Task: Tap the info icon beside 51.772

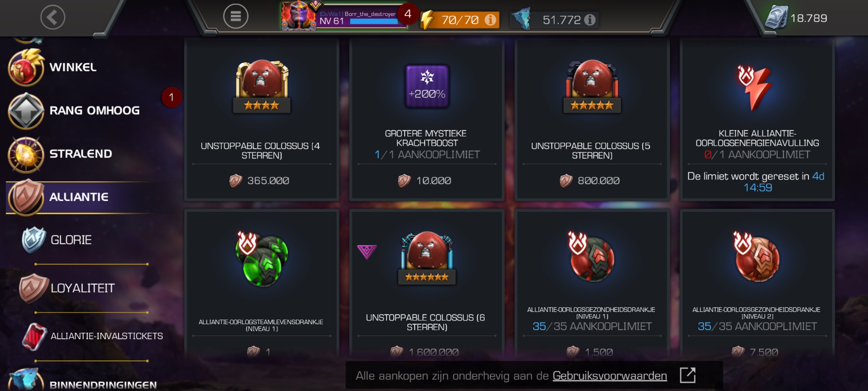Action: pyautogui.click(x=589, y=20)
